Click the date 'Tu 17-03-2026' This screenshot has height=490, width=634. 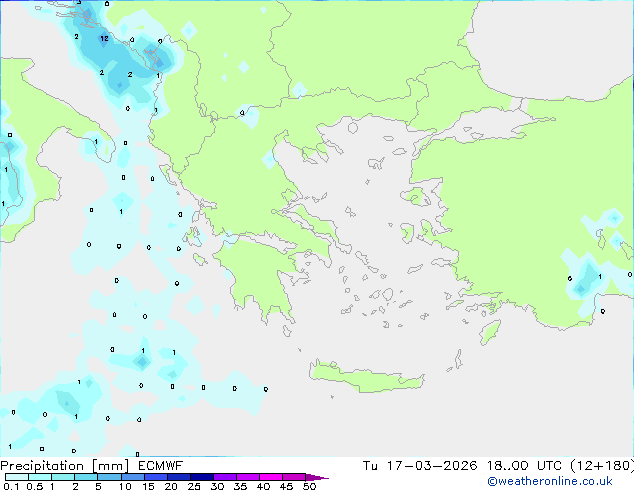(x=420, y=466)
